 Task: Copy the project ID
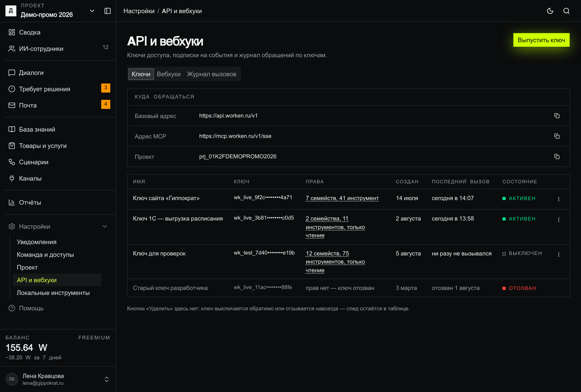(557, 157)
